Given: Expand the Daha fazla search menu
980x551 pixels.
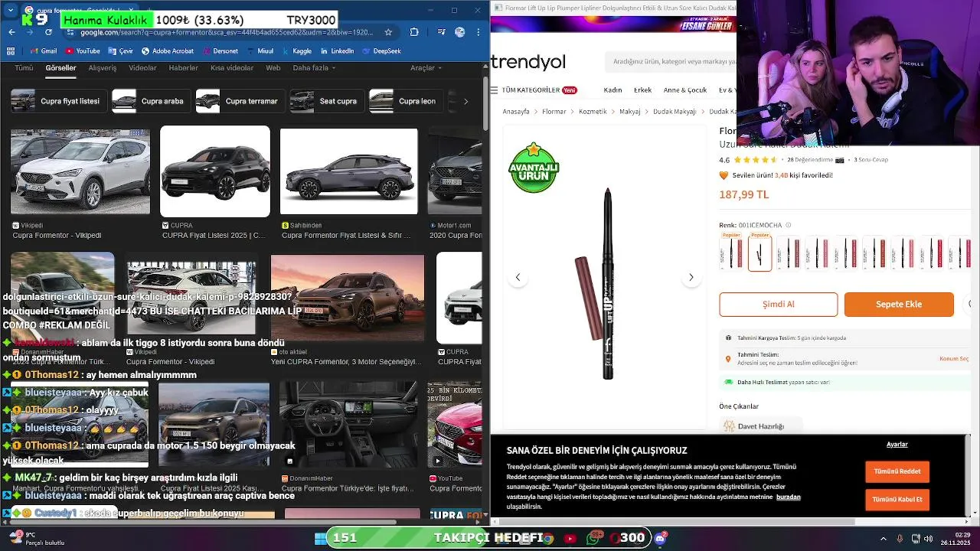Looking at the screenshot, I should pyautogui.click(x=315, y=68).
